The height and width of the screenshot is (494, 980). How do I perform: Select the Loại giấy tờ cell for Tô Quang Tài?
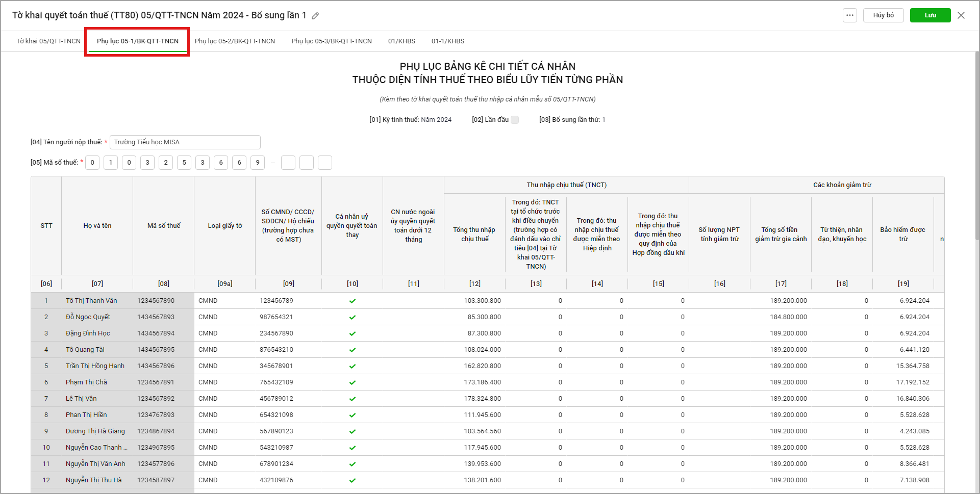pos(224,350)
